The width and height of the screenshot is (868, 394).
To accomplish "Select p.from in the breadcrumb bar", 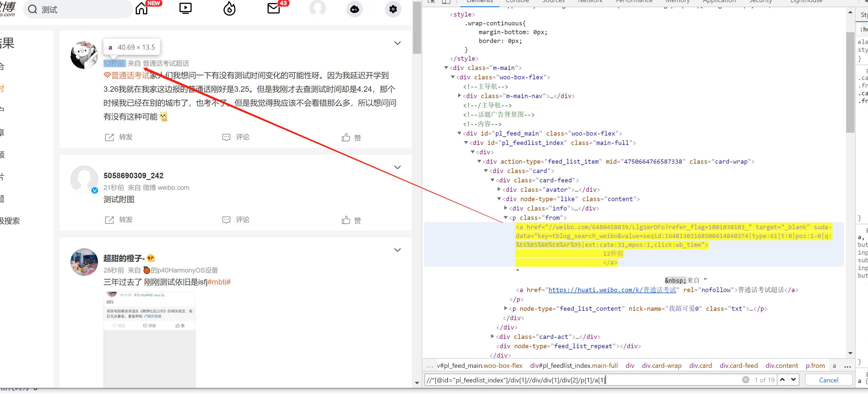I will [815, 366].
